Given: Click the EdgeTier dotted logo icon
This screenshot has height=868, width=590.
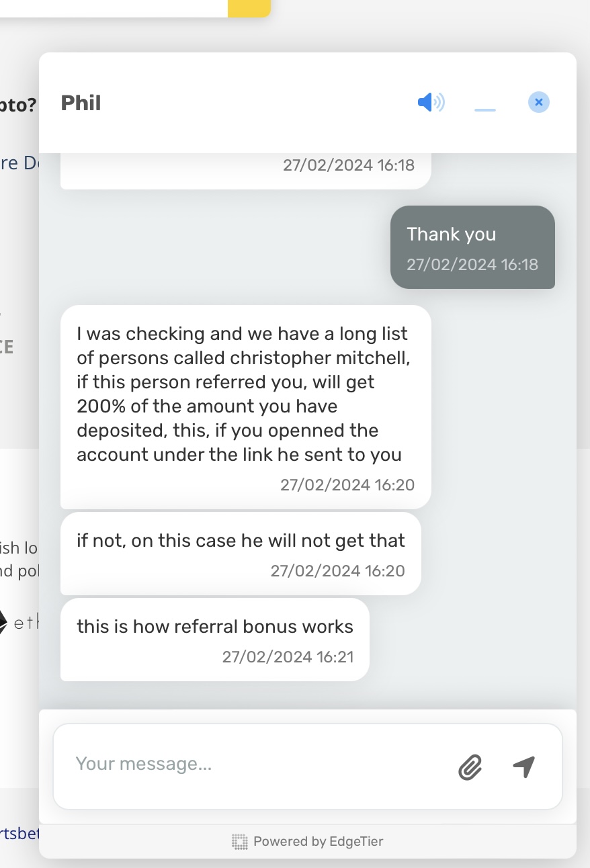Looking at the screenshot, I should coord(240,841).
